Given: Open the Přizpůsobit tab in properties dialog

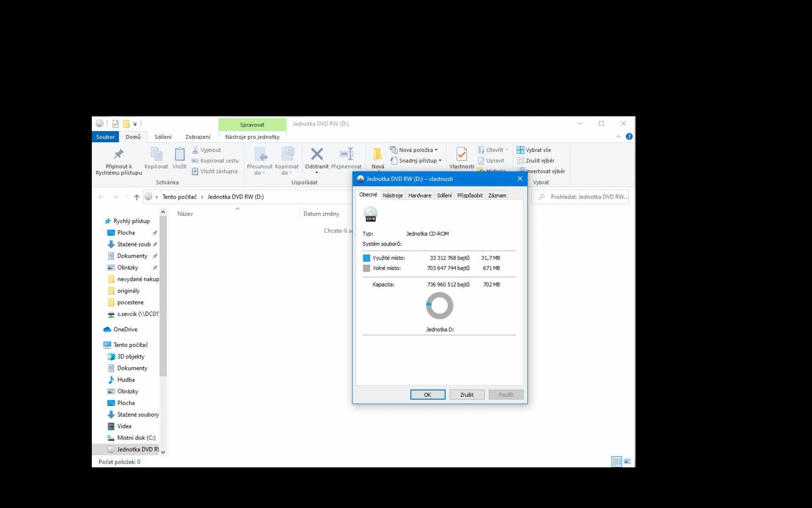Looking at the screenshot, I should coord(470,196).
